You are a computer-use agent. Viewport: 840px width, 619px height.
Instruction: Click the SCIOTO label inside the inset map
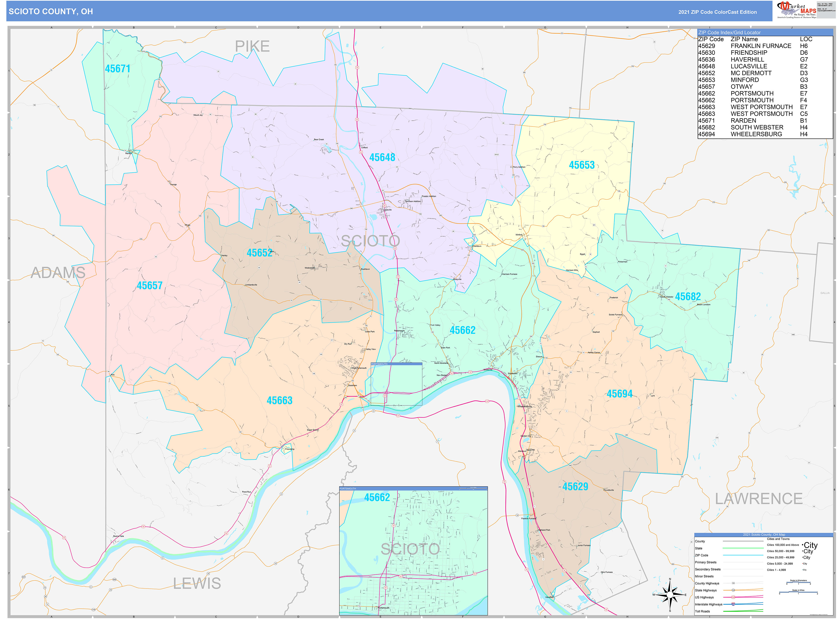[410, 549]
